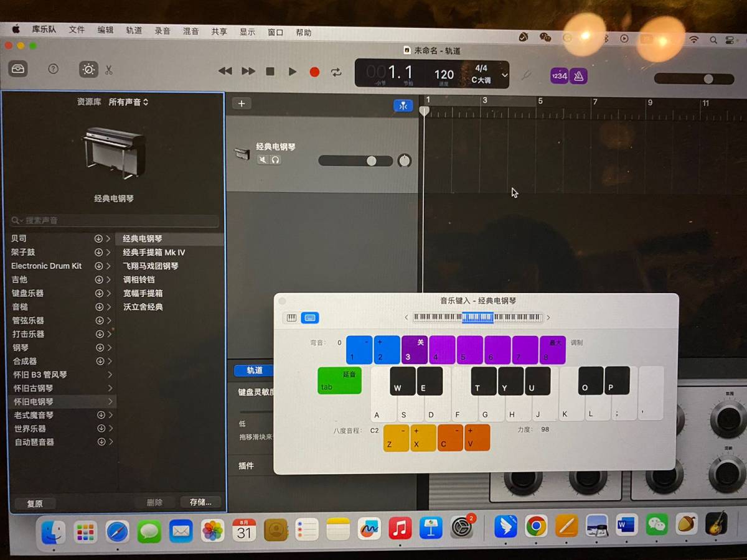Screen dimensions: 747x560
Task: Open the Quick Help question-mark icon
Action: pos(54,69)
